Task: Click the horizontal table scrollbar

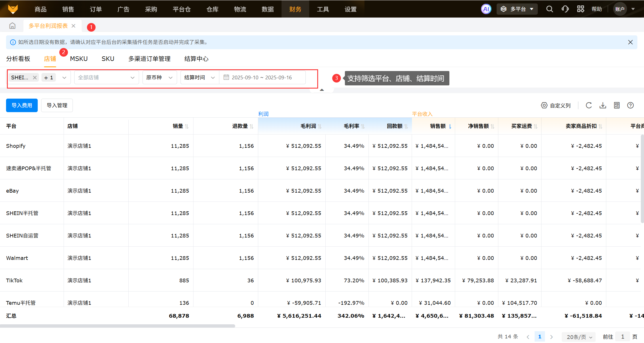Action: [117, 326]
